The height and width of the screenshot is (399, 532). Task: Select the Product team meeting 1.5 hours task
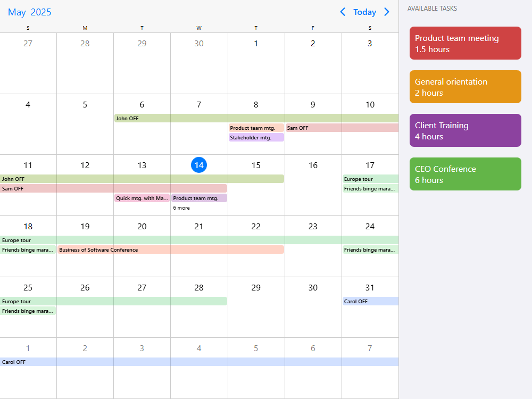pos(465,43)
